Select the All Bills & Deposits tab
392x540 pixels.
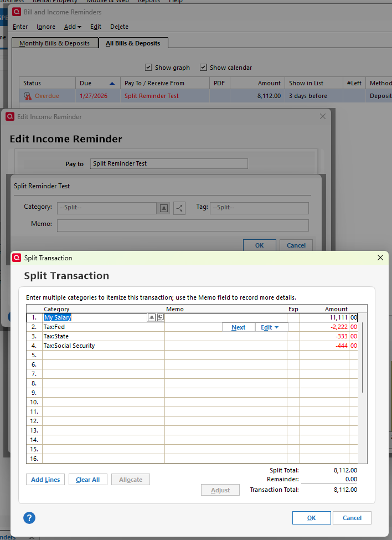133,43
